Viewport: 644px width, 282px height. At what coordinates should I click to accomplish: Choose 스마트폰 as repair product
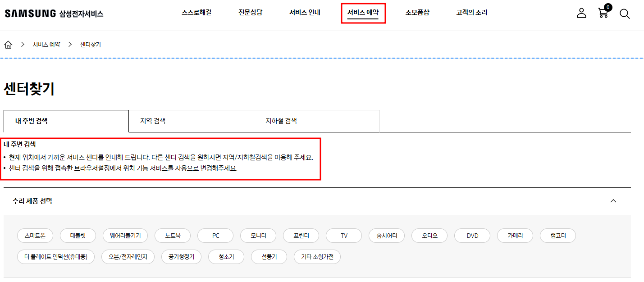click(x=35, y=236)
